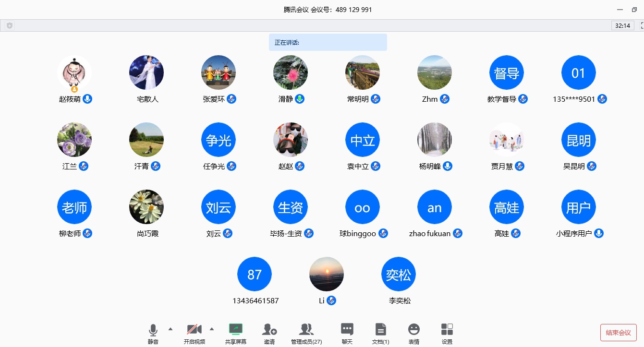Open Manage Members (管理成员) panel
The height and width of the screenshot is (347, 644).
tap(306, 330)
